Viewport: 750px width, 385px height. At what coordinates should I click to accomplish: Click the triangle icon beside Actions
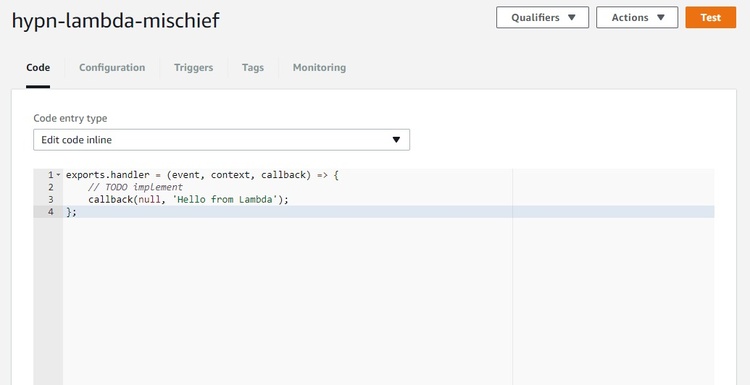click(x=661, y=18)
